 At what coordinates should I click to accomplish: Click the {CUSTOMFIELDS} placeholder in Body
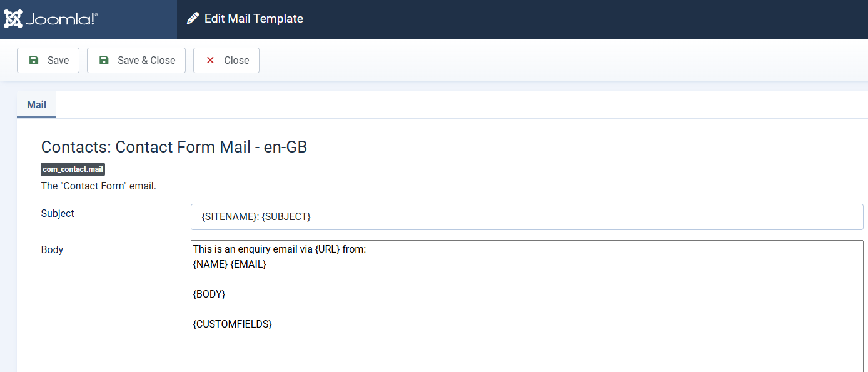tap(232, 324)
